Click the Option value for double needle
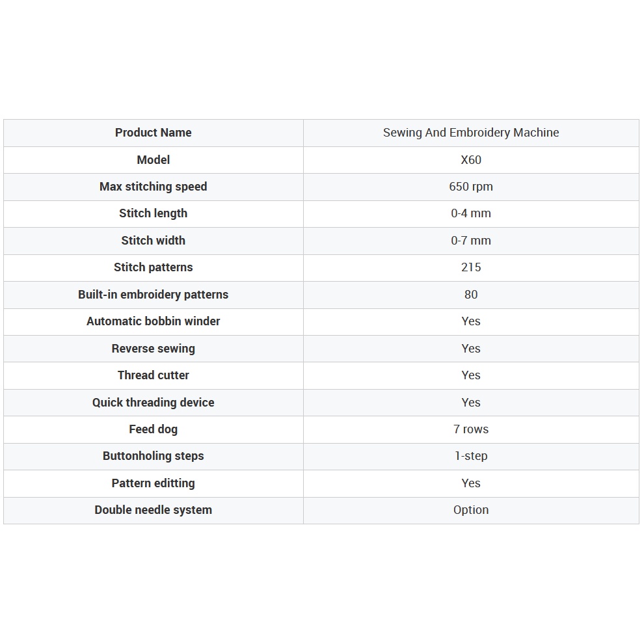644x644 pixels. click(471, 510)
